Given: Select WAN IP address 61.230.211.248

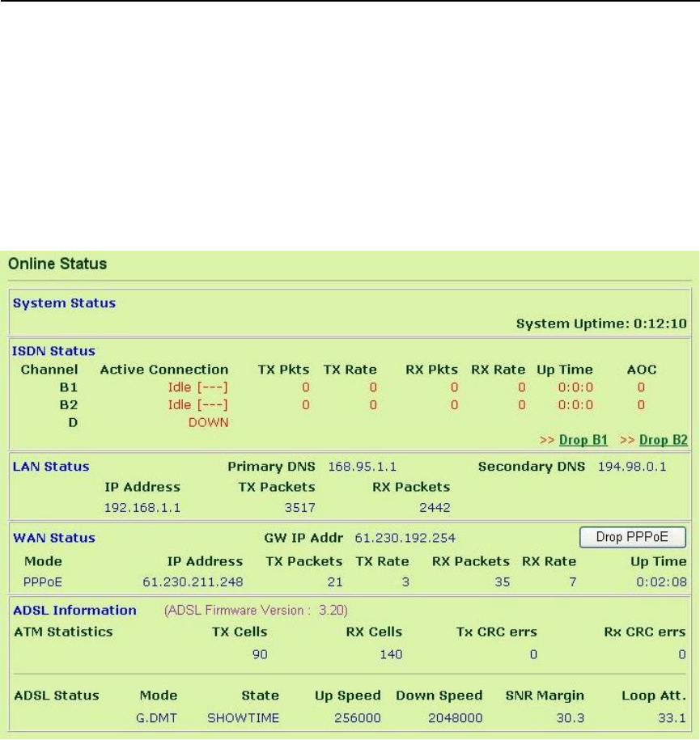Looking at the screenshot, I should click(x=193, y=582).
